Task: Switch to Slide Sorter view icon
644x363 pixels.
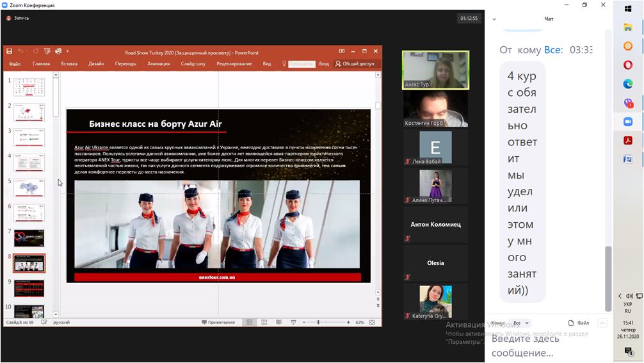Action: point(264,323)
